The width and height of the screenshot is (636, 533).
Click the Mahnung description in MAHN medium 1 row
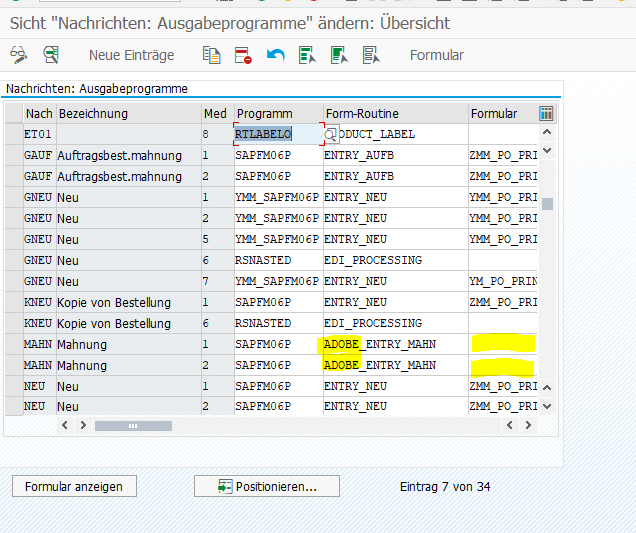pyautogui.click(x=129, y=344)
